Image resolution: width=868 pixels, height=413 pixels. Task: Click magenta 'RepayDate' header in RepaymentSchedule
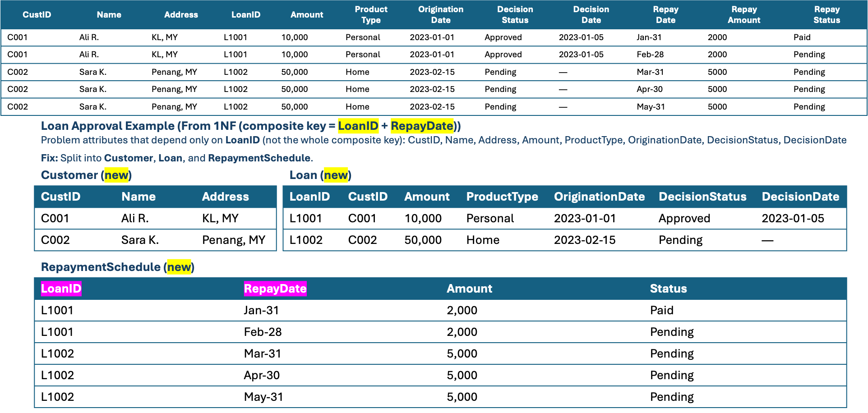pyautogui.click(x=275, y=289)
